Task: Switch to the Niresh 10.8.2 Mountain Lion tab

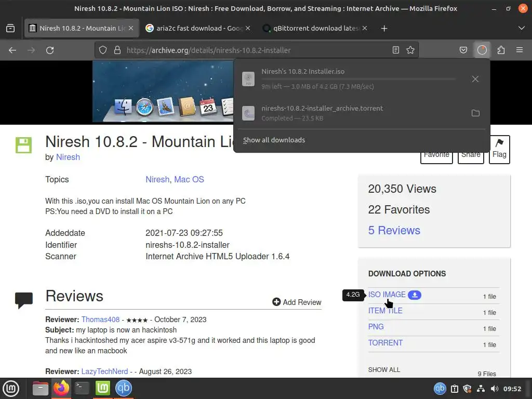Action: point(82,28)
